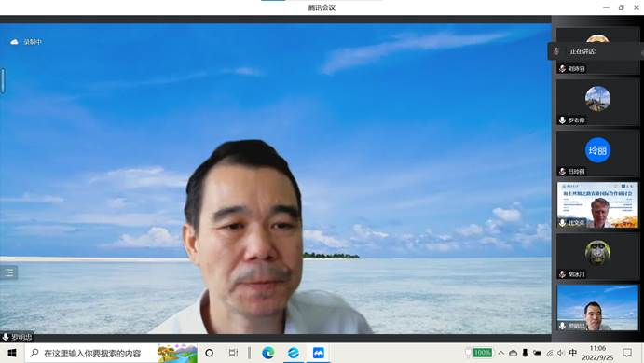Select the monkey avatar participant tile

point(597,257)
